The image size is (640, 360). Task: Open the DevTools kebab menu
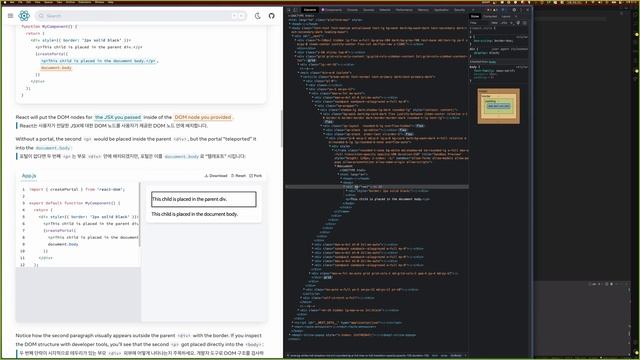coord(521,10)
